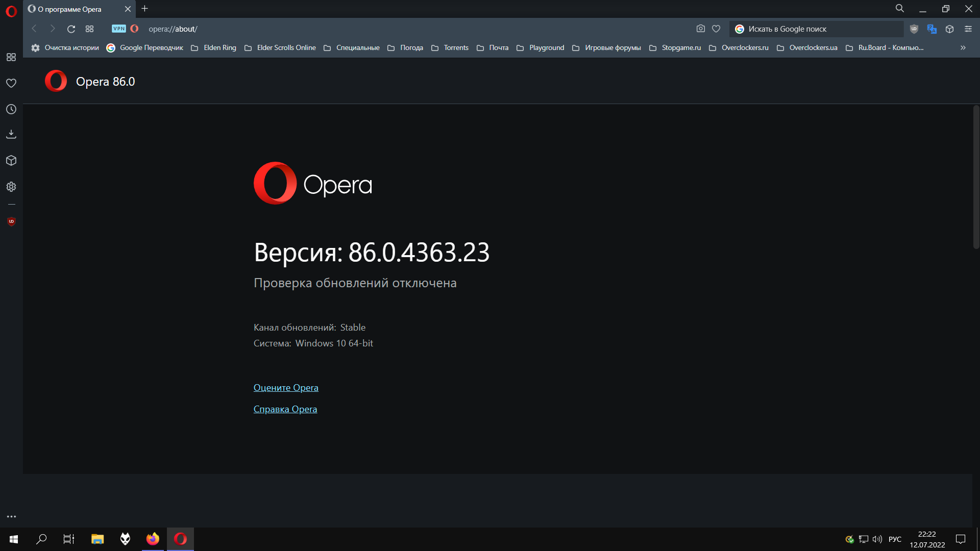Open Speed Dial from the sidebar
Viewport: 980px width, 551px height.
11,57
